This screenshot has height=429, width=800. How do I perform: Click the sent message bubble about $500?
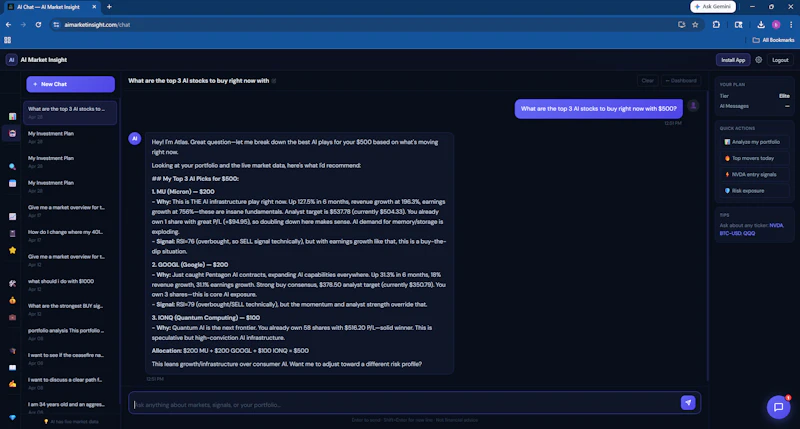598,109
